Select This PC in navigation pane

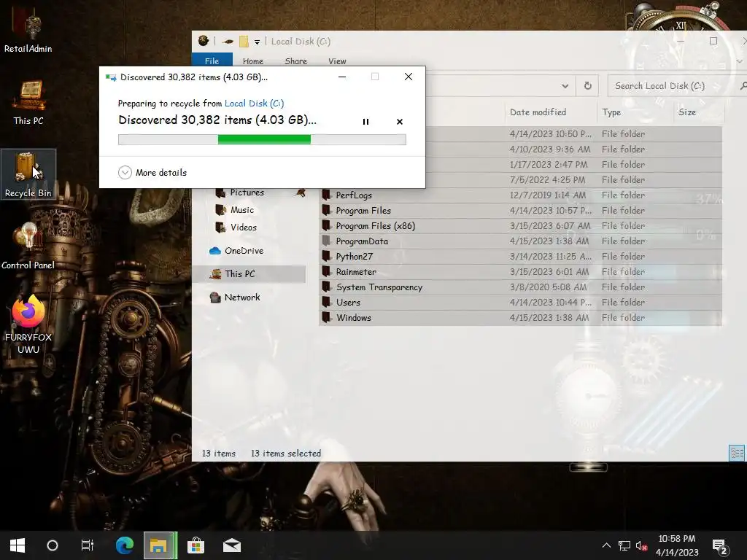pos(250,274)
